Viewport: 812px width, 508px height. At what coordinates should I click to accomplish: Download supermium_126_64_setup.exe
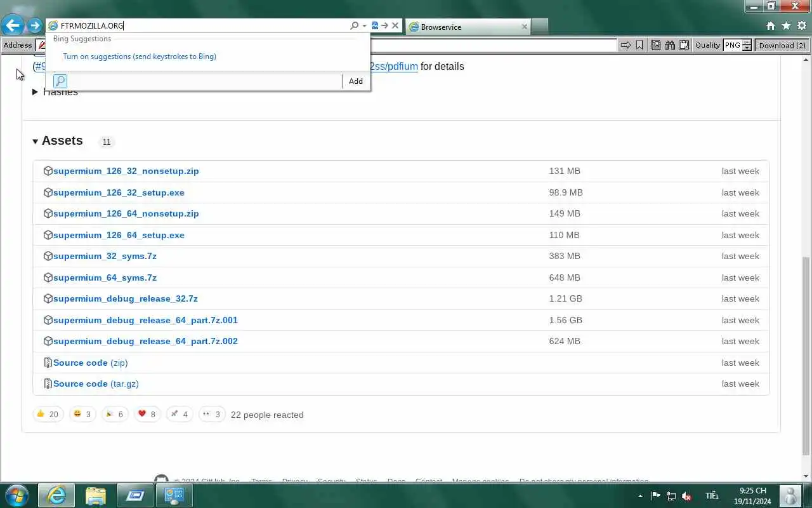119,235
